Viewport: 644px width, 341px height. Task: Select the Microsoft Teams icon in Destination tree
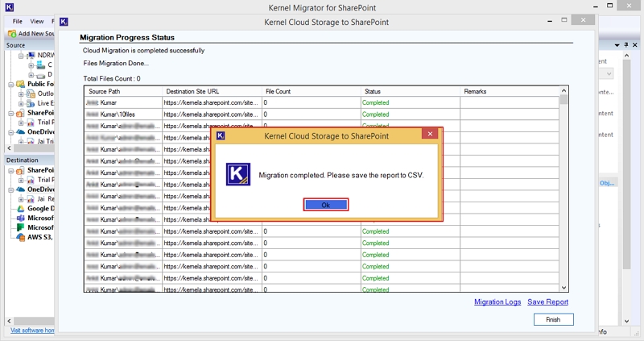click(x=21, y=218)
